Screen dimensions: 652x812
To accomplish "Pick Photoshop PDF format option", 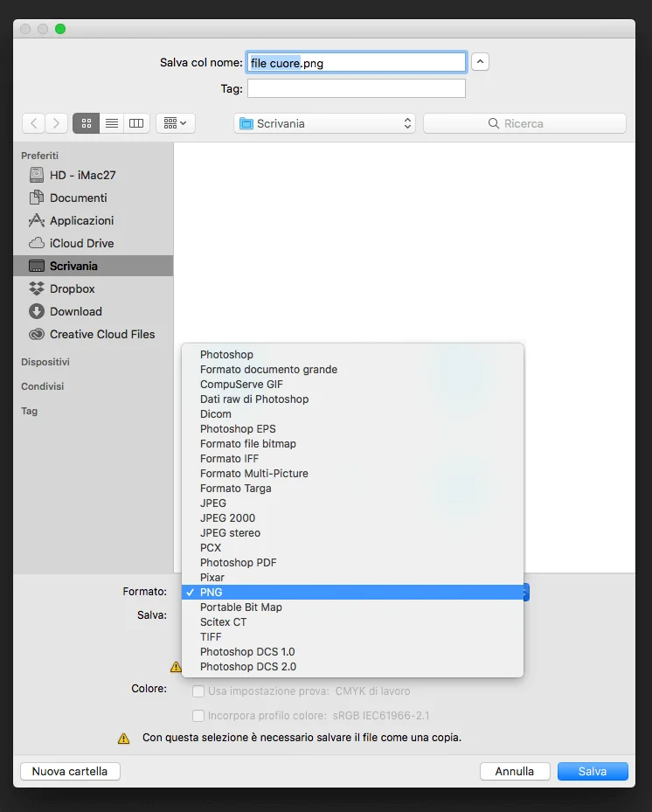I will pyautogui.click(x=238, y=562).
